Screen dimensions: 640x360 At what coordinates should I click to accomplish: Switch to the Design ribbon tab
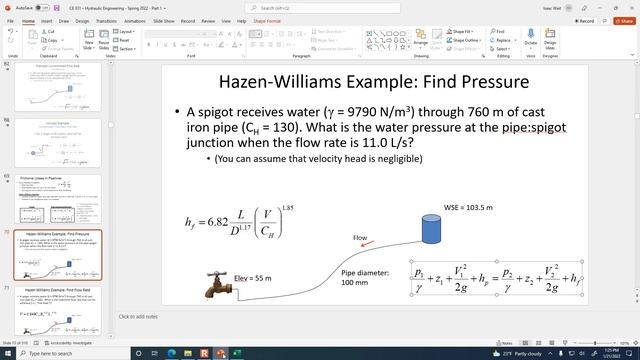coord(82,21)
